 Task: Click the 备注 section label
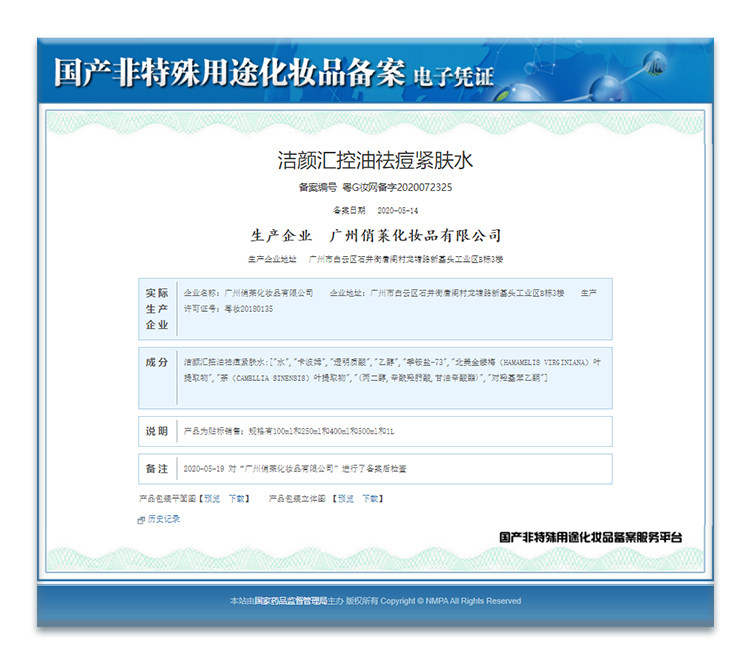click(157, 469)
